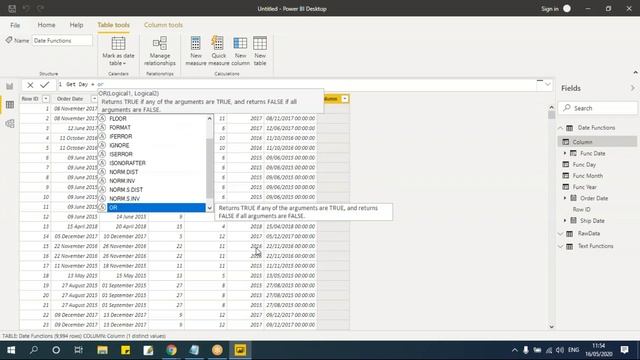The image size is (640, 360).
Task: Open Manage relationships
Action: pos(160,51)
